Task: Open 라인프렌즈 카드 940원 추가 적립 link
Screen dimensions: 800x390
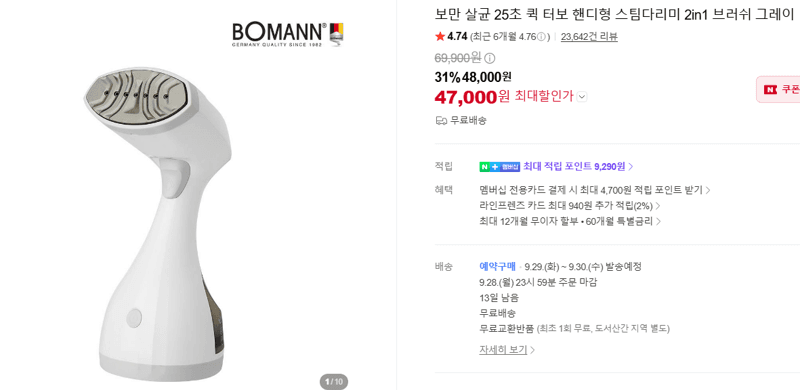Action: click(x=570, y=206)
